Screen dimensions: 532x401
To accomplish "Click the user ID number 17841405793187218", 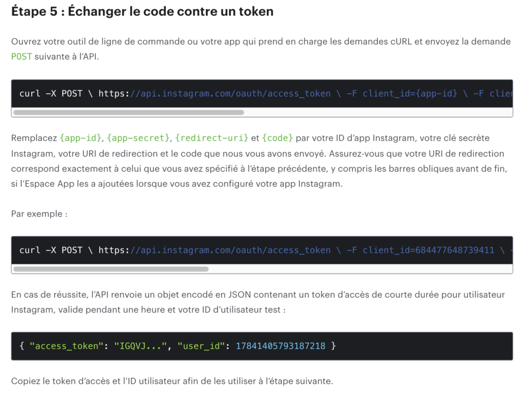I will point(281,346).
